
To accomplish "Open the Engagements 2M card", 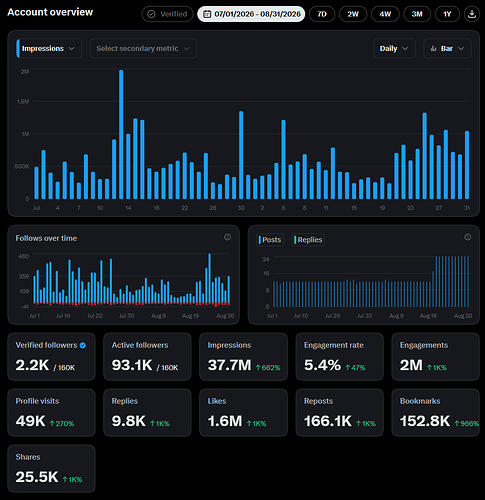I will point(436,357).
